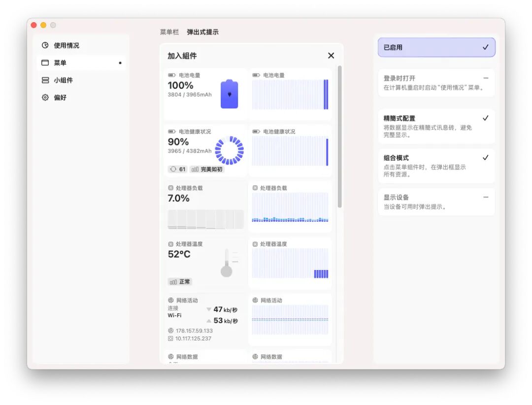This screenshot has height=405, width=532.
Task: Click the local IP icon beside 10.117.125.237
Action: [170, 338]
